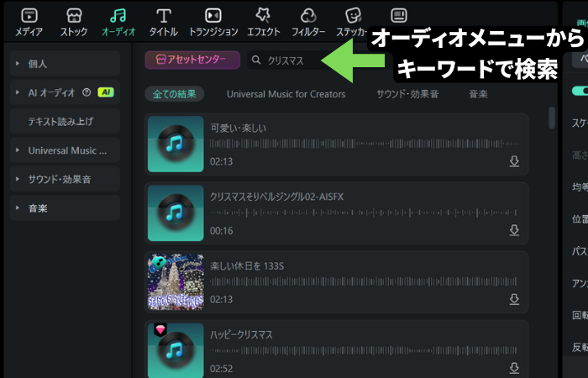Click the 02:52 duration text
The height and width of the screenshot is (378, 588).
221,369
